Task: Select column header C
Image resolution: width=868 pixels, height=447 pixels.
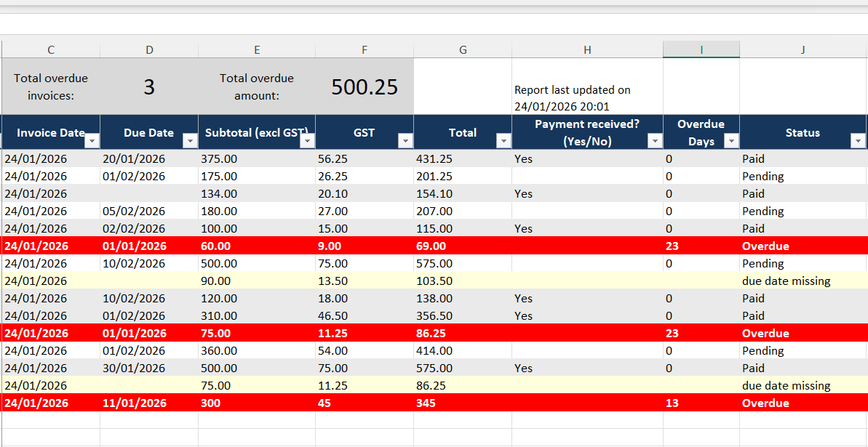Action: pyautogui.click(x=50, y=49)
